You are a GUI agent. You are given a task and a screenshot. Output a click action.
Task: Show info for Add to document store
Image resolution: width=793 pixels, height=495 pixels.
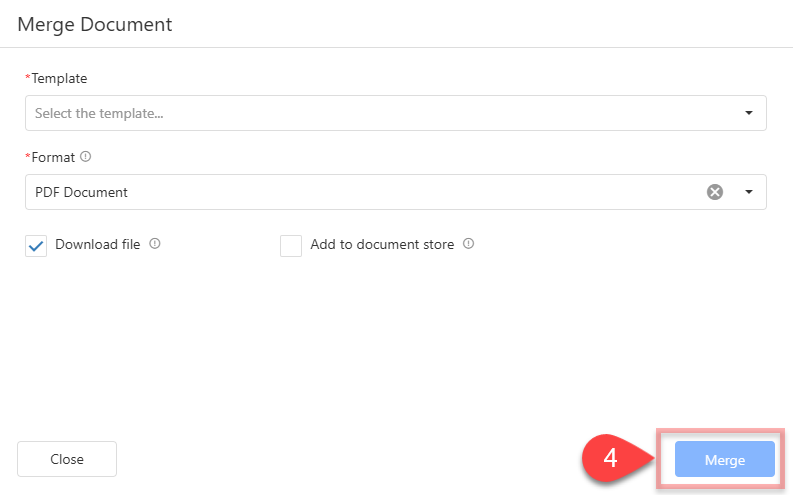pos(469,243)
